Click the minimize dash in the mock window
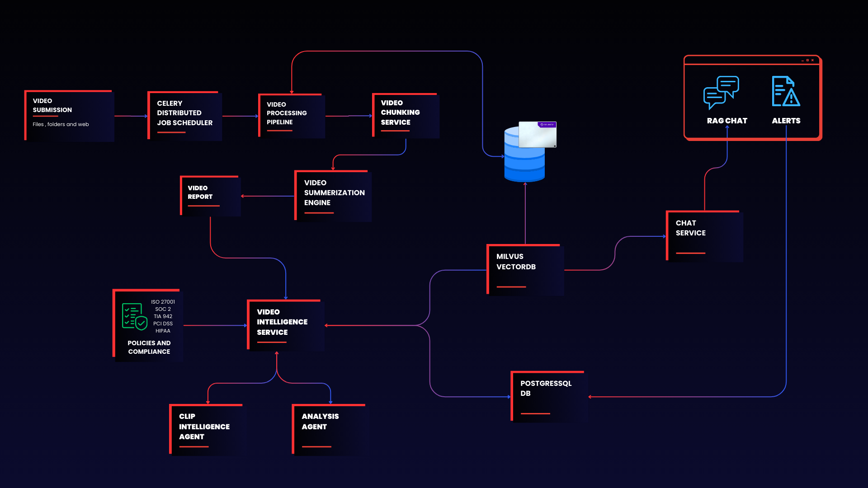This screenshot has width=868, height=488. (802, 61)
